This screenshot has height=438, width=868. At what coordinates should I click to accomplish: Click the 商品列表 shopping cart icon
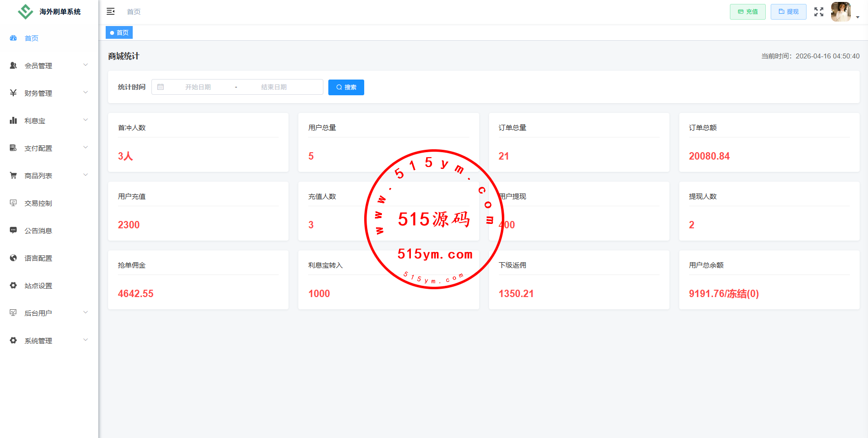[13, 175]
